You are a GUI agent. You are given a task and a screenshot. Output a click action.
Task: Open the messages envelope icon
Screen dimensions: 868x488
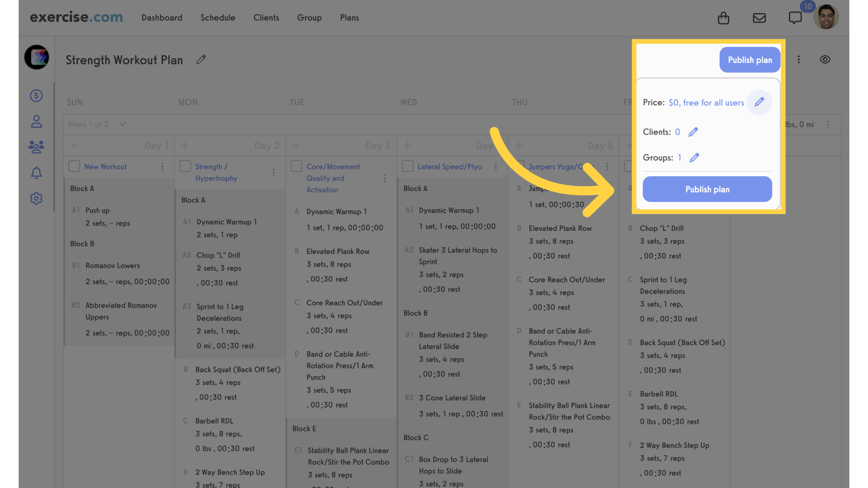760,17
